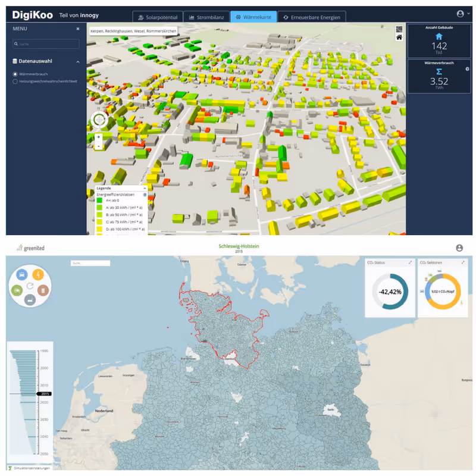Image resolution: width=476 pixels, height=476 pixels.
Task: Click the 1990 timeline year label
Action: pyautogui.click(x=44, y=351)
